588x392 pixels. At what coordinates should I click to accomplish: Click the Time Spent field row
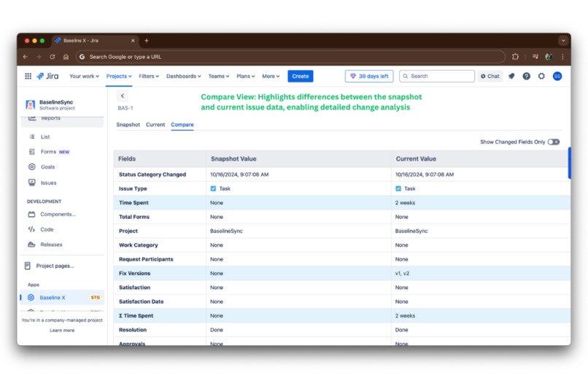[342, 202]
